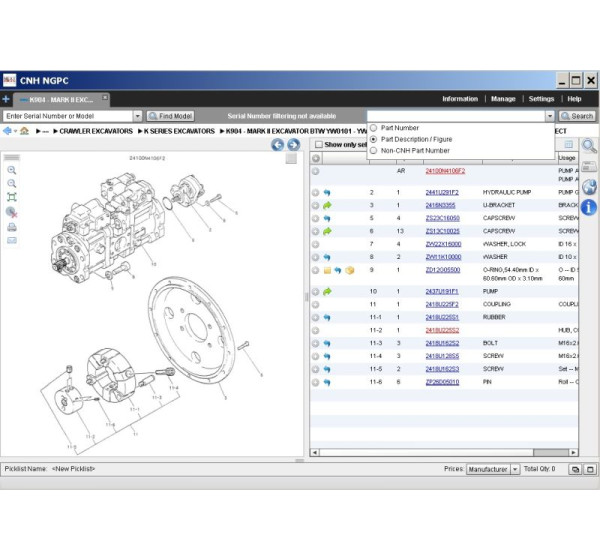Go to next figure with right arrow
The width and height of the screenshot is (600, 560).
(x=293, y=145)
